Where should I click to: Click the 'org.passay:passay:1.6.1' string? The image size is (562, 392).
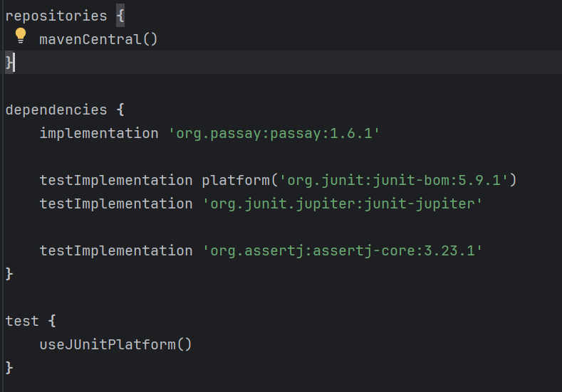274,134
